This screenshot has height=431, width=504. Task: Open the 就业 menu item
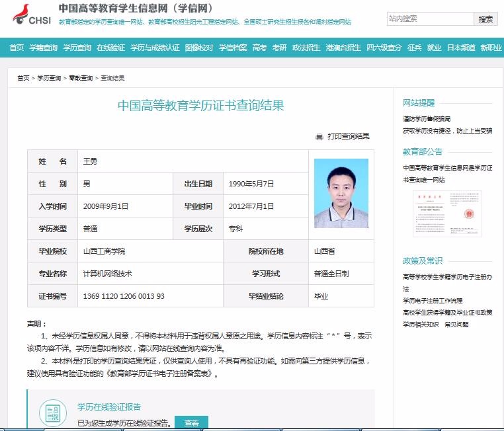pos(435,48)
